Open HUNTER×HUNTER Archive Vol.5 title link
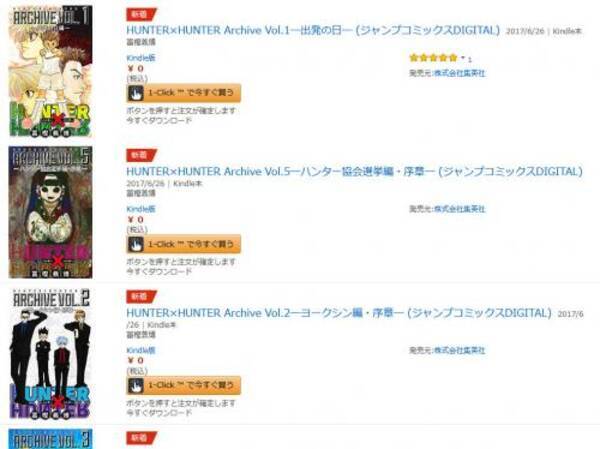Viewport: 600px width, 449px height. pos(354,171)
